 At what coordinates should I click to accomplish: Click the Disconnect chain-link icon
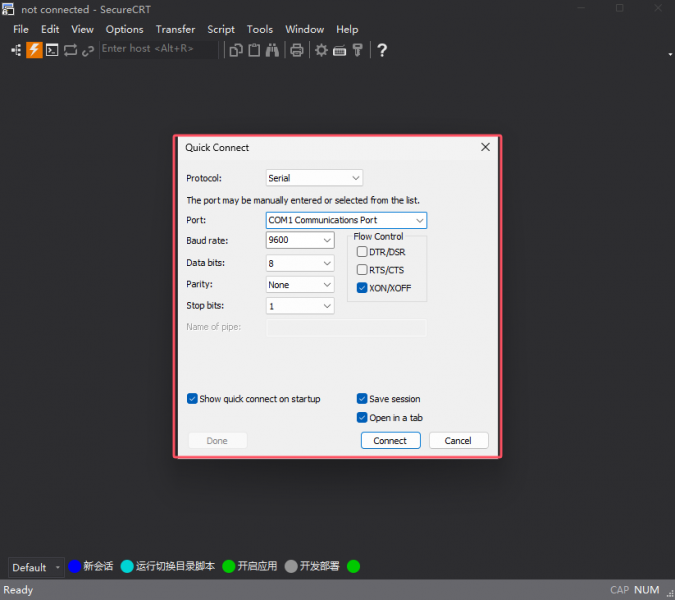(88, 51)
